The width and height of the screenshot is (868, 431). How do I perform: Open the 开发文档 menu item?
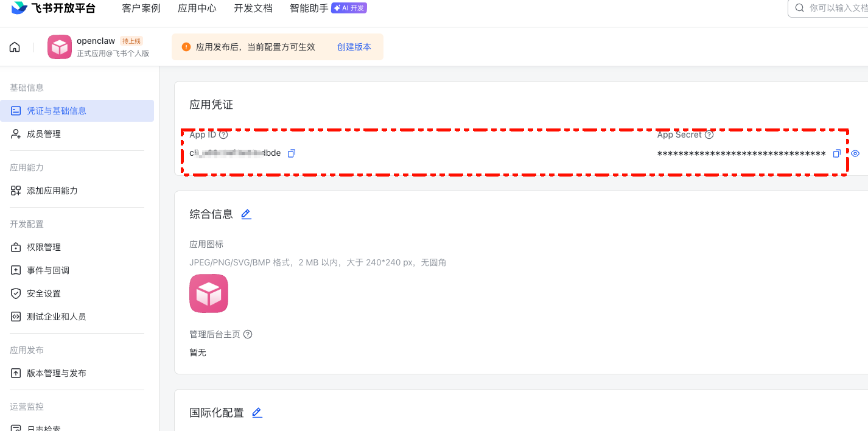pyautogui.click(x=253, y=9)
